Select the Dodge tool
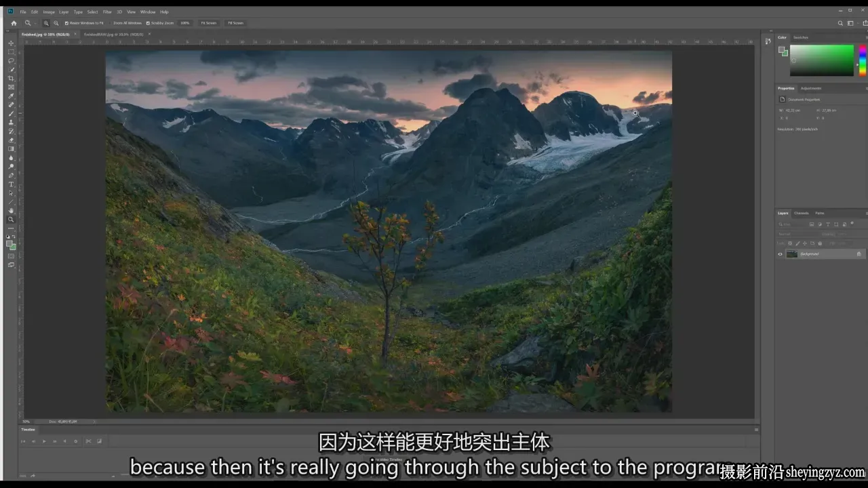The width and height of the screenshot is (868, 488). click(11, 167)
